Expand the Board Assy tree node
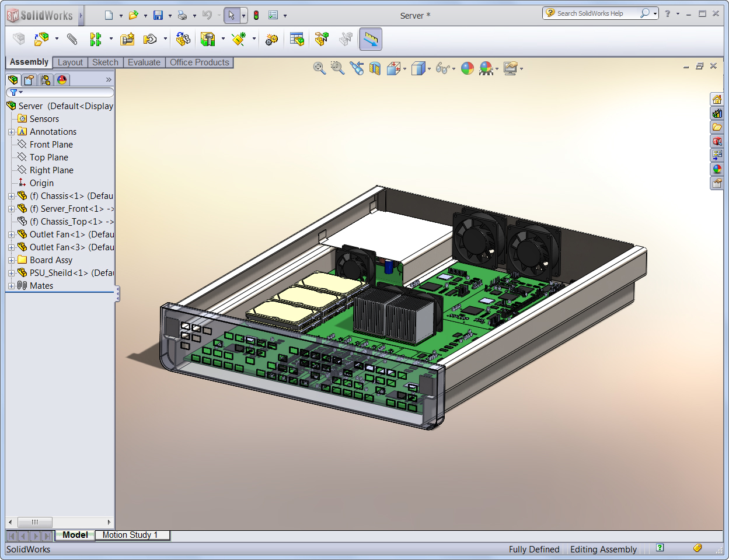Image resolution: width=729 pixels, height=560 pixels. click(11, 260)
